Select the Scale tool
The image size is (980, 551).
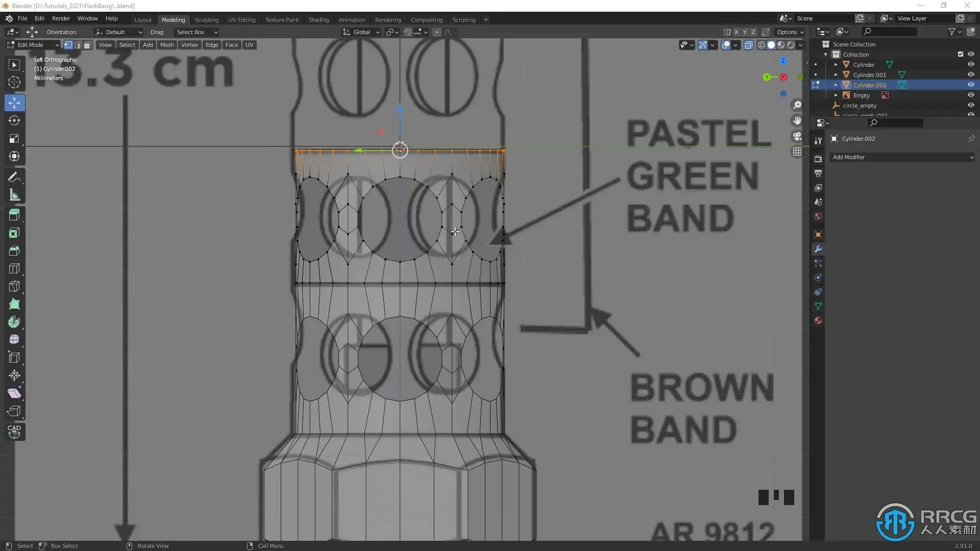14,139
